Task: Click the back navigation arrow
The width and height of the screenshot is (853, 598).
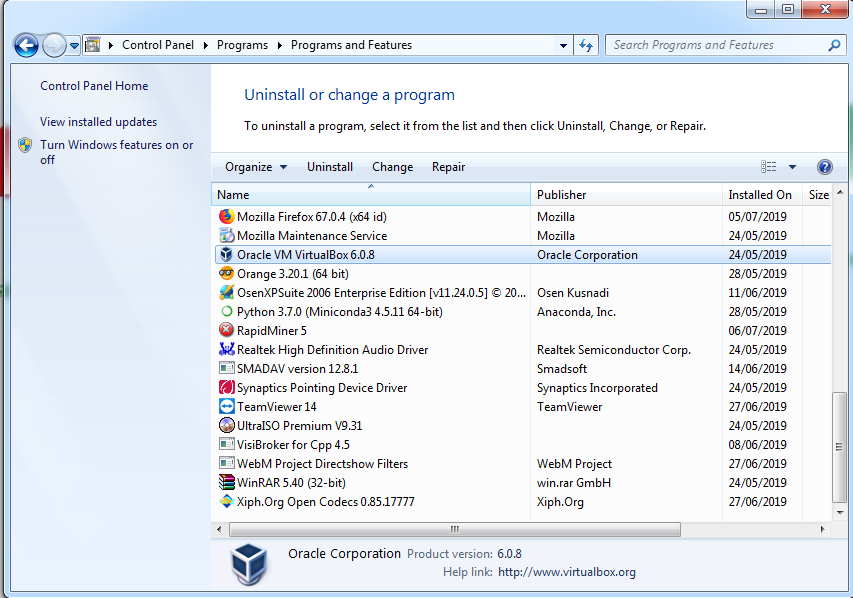Action: pos(27,45)
